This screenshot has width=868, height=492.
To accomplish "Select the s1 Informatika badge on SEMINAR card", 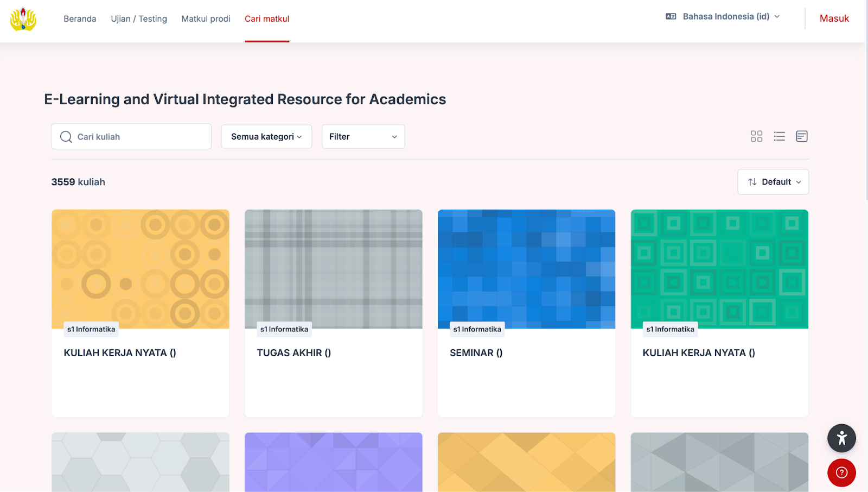I will click(477, 329).
